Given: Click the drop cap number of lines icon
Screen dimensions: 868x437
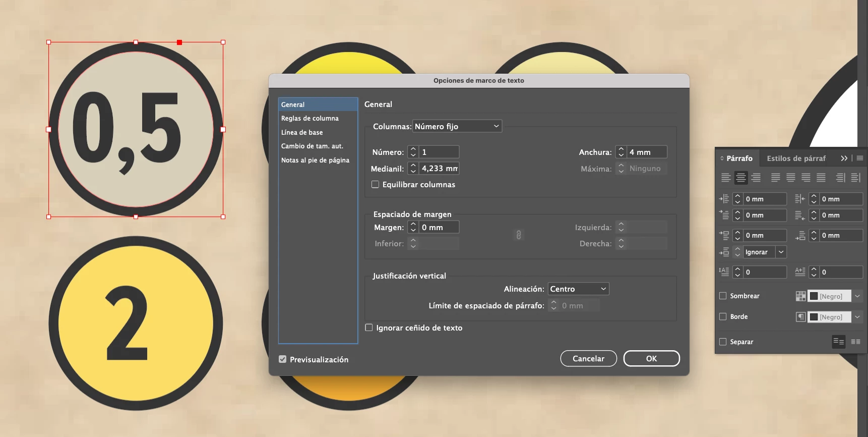Looking at the screenshot, I should point(724,271).
